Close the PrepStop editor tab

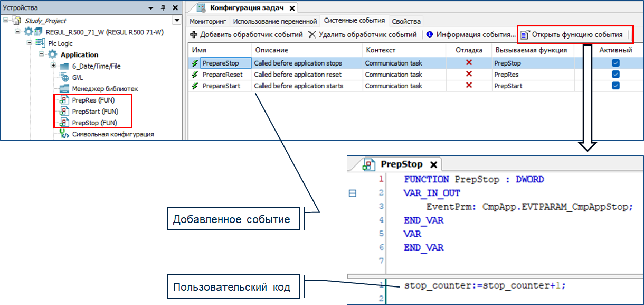point(433,165)
